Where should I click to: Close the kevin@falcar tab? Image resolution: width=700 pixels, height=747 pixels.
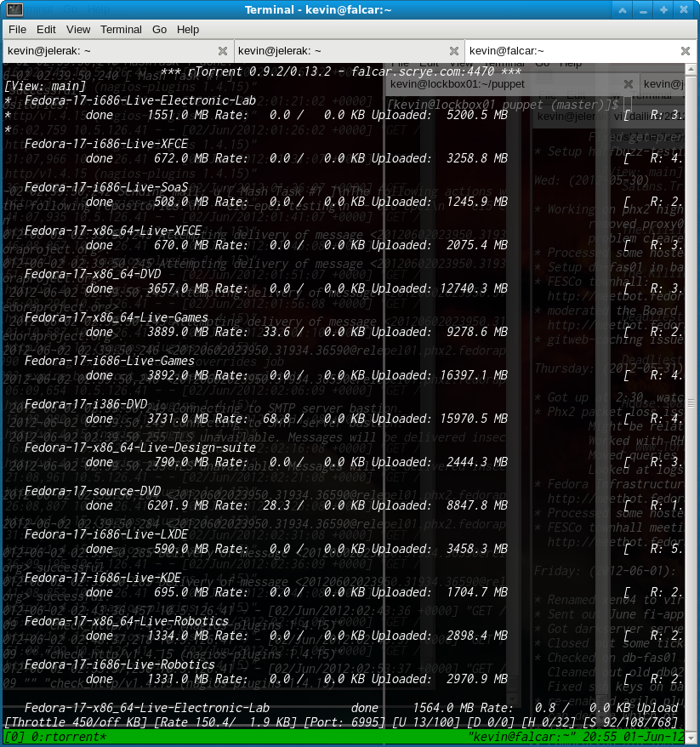click(686, 51)
